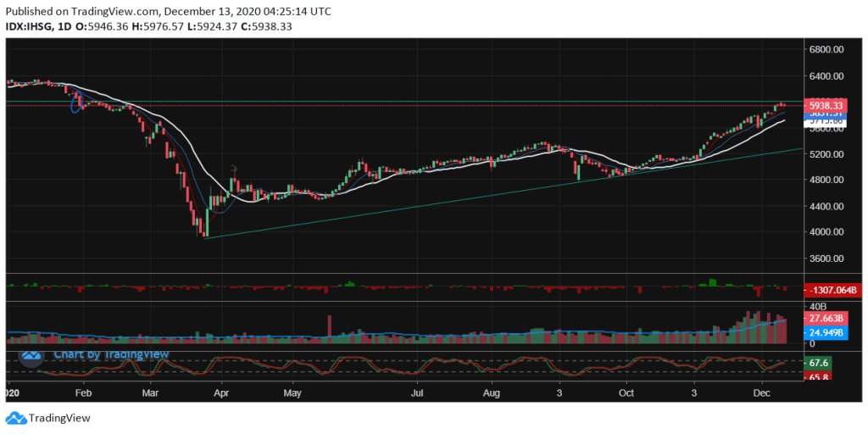The width and height of the screenshot is (868, 434).
Task: Click the 40B label on volume axis
Action: point(815,306)
